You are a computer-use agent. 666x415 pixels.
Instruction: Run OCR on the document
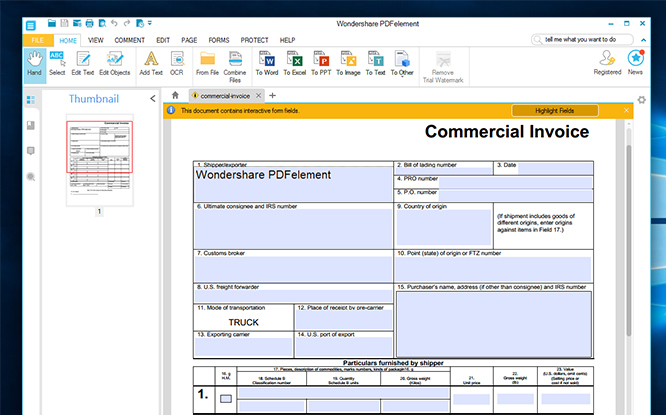pos(177,64)
